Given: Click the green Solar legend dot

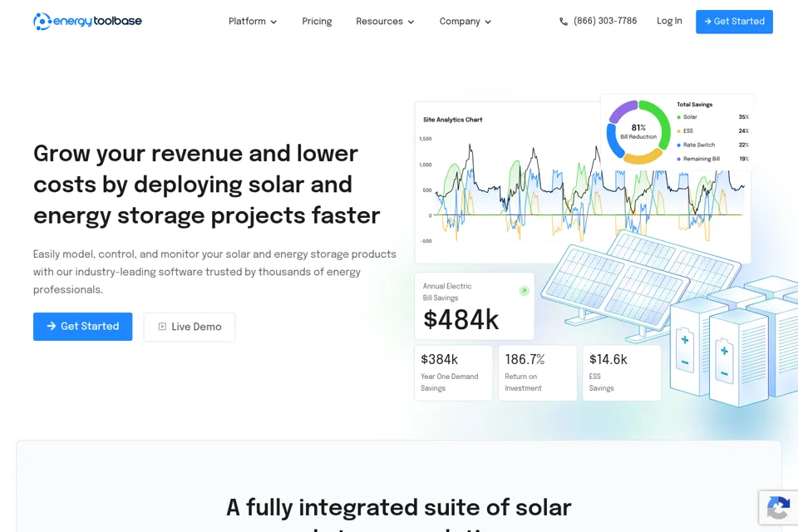Looking at the screenshot, I should coord(678,117).
